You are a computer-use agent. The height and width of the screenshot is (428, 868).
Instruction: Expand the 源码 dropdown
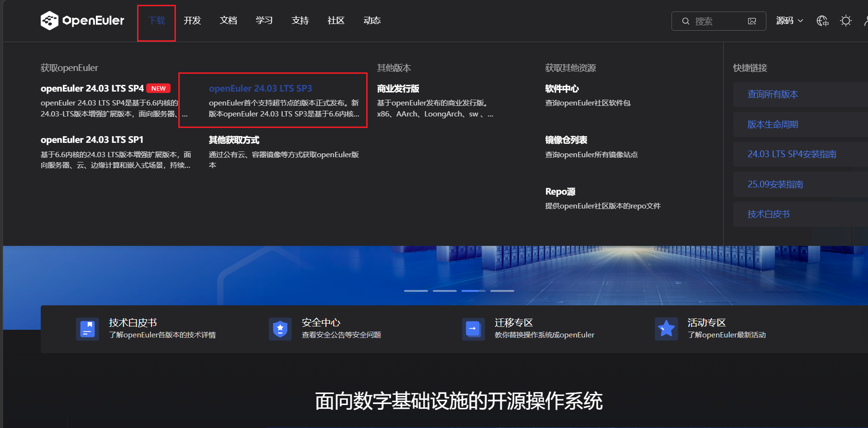pos(789,21)
